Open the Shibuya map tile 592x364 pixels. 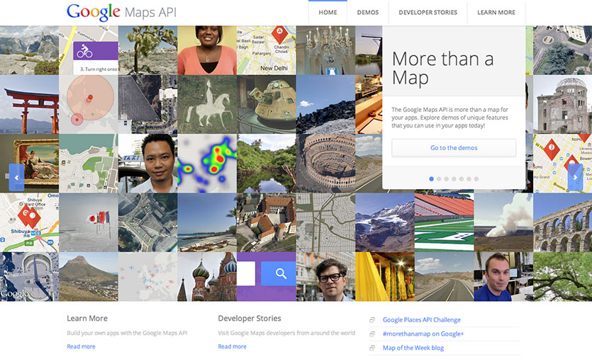pos(30,222)
